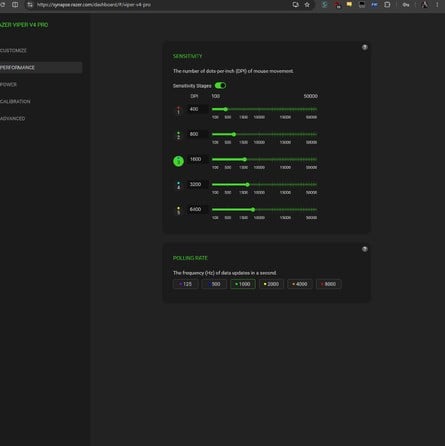Click the yellow extension icon in toolbar

click(349, 5)
